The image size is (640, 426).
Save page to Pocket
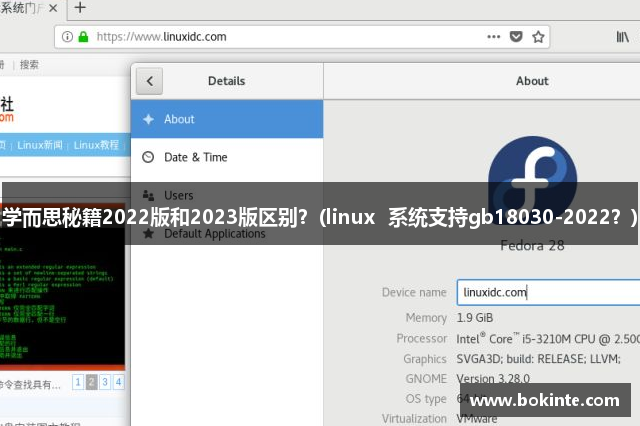516,37
